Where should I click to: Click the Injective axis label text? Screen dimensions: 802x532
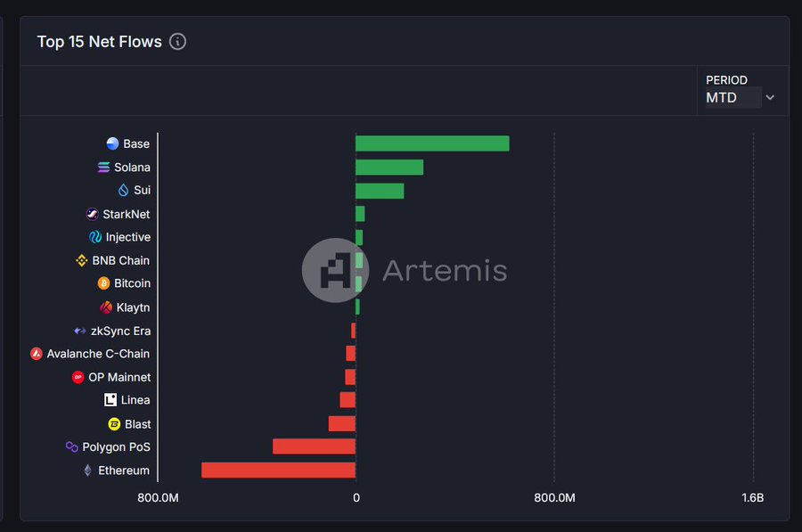point(127,237)
